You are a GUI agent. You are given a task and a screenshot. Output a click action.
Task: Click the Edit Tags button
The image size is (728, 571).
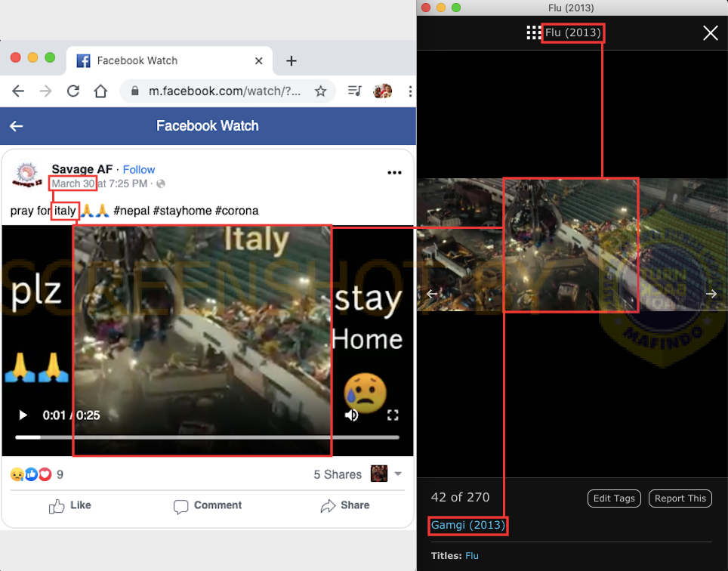(614, 498)
